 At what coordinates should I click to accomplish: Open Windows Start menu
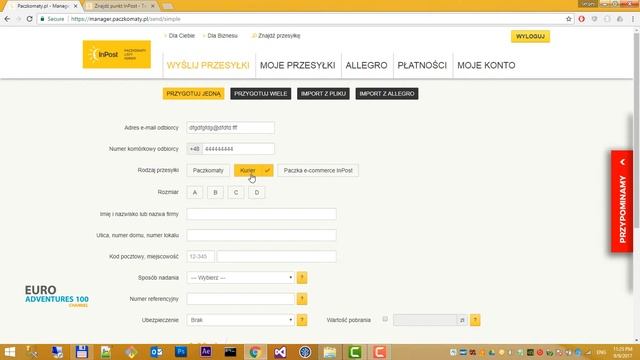click(9, 352)
